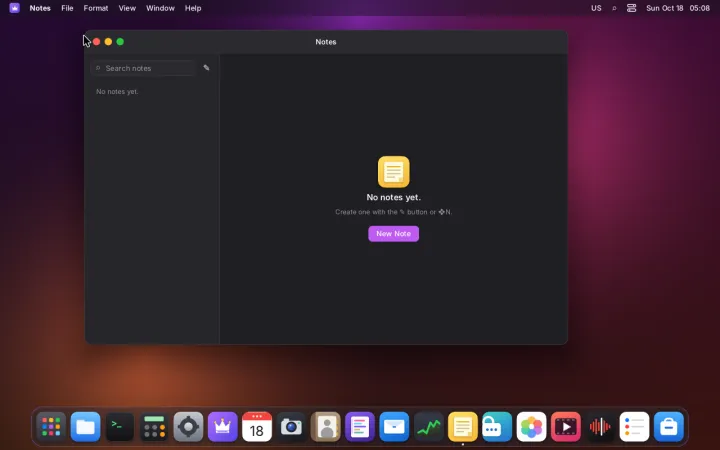Maximize the Notes window with green button
The image size is (720, 450).
pyautogui.click(x=120, y=42)
